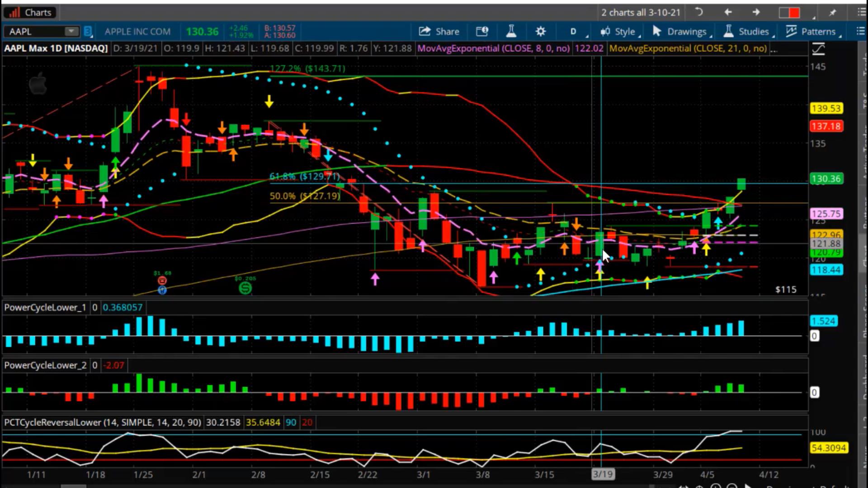Click the $115 chart annotation
This screenshot has width=868, height=488.
(786, 290)
